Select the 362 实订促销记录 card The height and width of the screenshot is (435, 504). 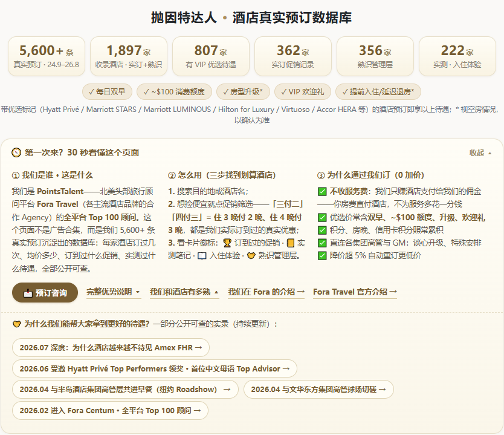[x=293, y=56]
